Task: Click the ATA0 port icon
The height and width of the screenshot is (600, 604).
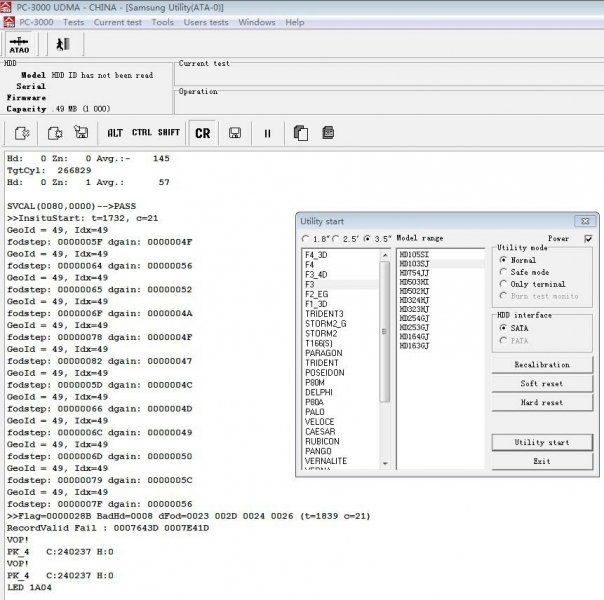Action: pos(19,44)
